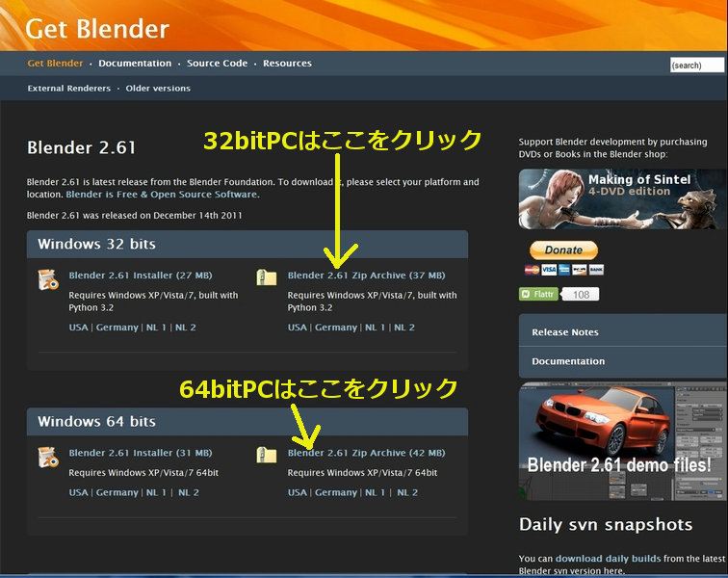This screenshot has width=728, height=578.
Task: Select Germany mirror for 64-bit zip archive
Action: point(336,492)
